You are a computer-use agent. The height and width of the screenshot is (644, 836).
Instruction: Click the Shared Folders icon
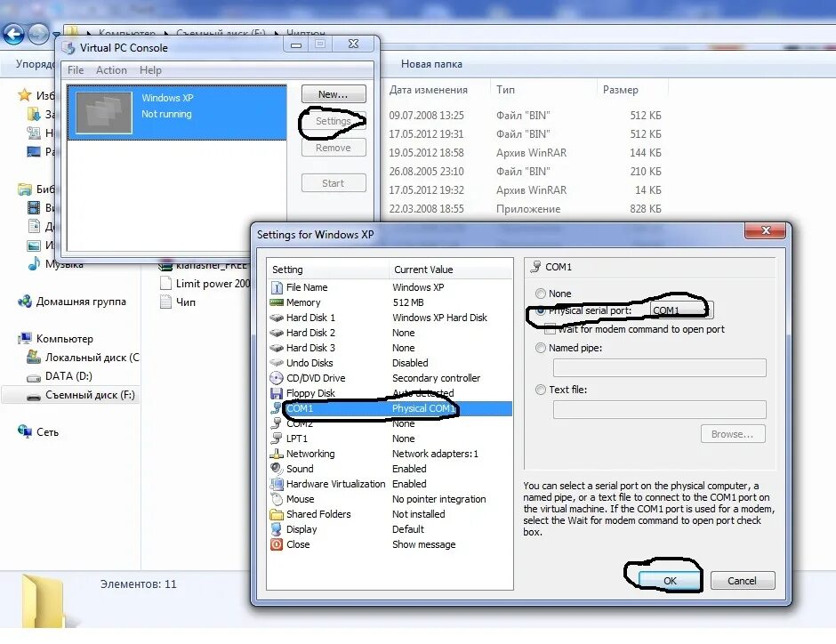tap(277, 514)
